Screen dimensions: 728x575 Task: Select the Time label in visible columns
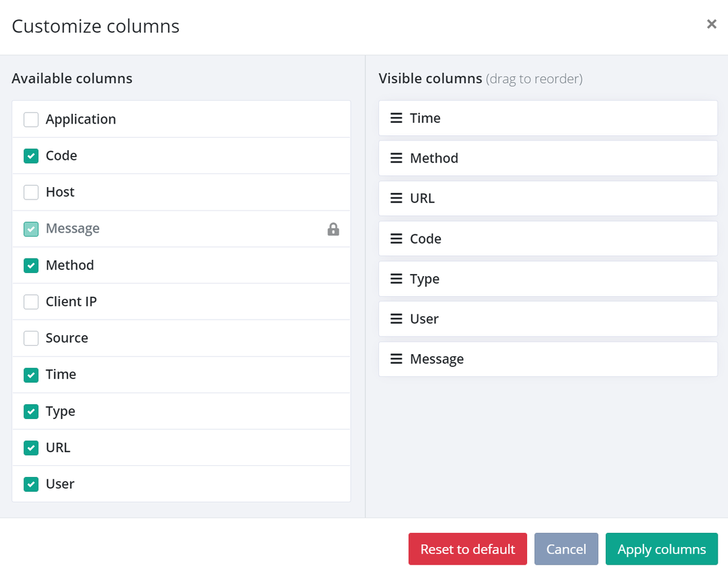[425, 118]
